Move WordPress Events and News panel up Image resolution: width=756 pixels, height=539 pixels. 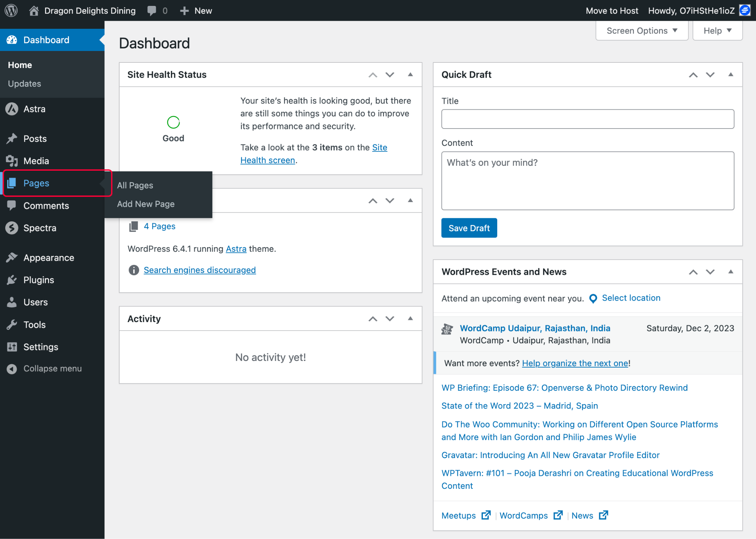pos(693,272)
